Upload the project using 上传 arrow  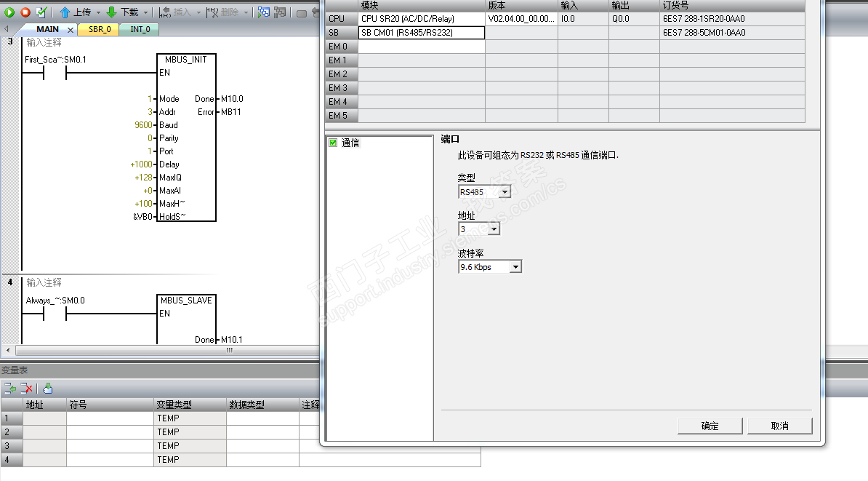pyautogui.click(x=76, y=12)
